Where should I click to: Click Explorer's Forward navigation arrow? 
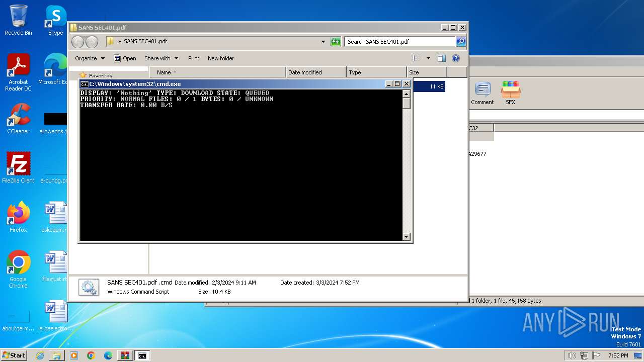point(92,42)
